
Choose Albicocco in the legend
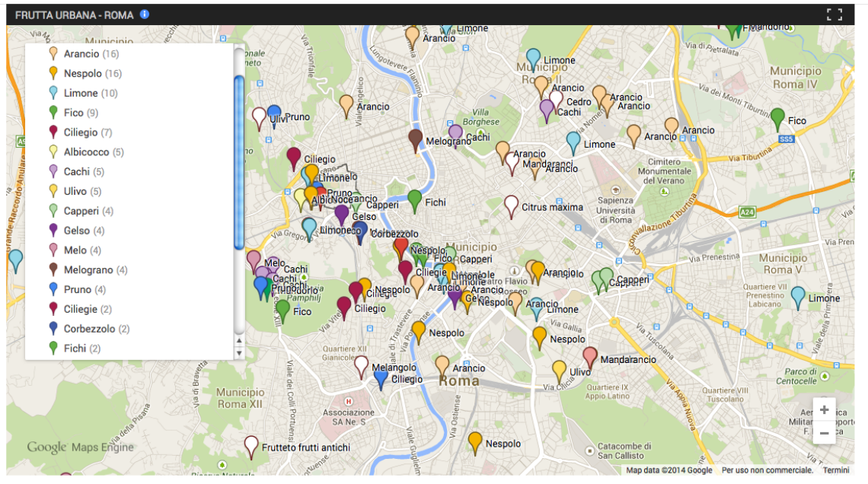(85, 152)
